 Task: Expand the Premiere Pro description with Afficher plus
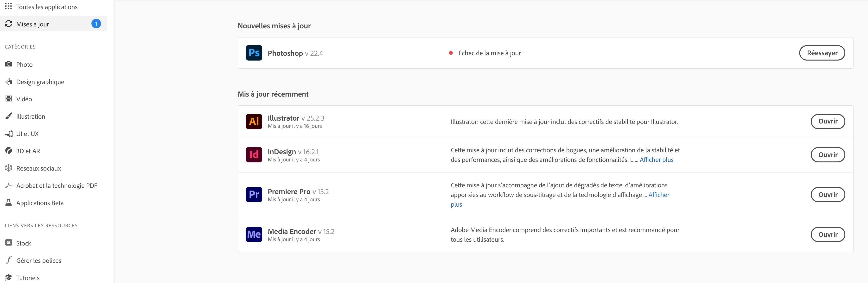[x=658, y=195]
